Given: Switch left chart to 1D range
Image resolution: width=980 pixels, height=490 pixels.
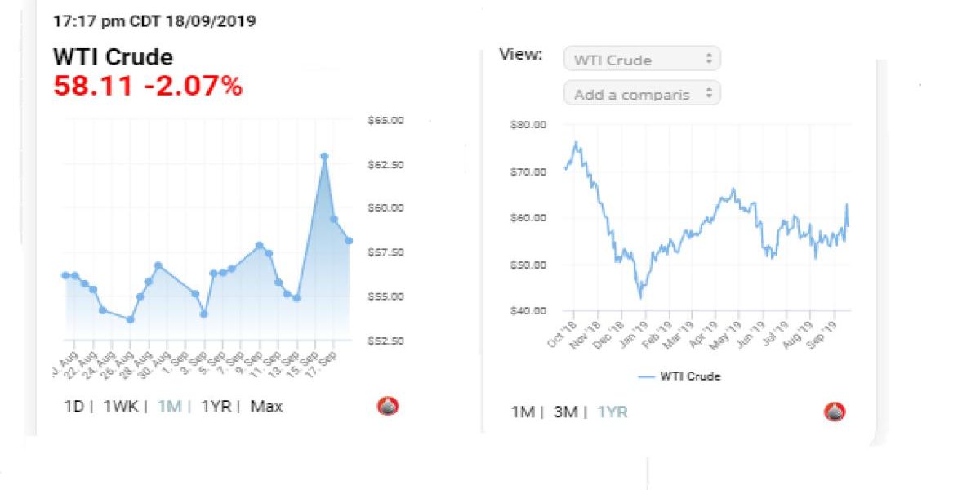Looking at the screenshot, I should point(73,406).
